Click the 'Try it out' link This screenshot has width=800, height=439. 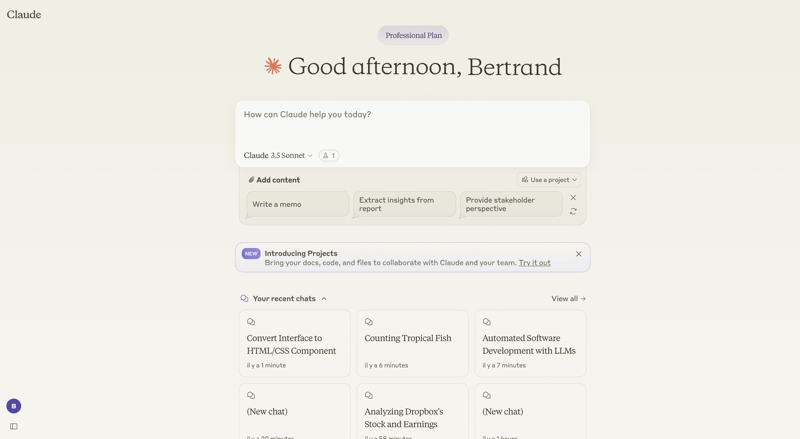pos(535,263)
